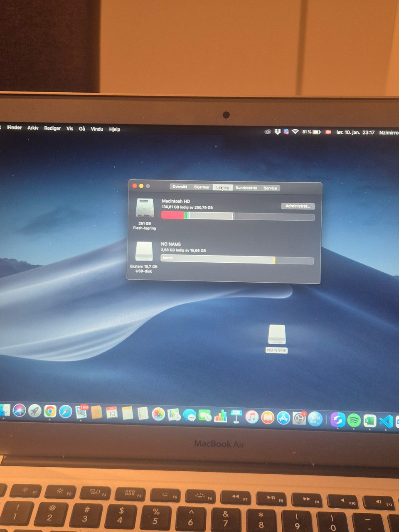
Task: Switch to the Skjermer tab
Action: [202, 187]
